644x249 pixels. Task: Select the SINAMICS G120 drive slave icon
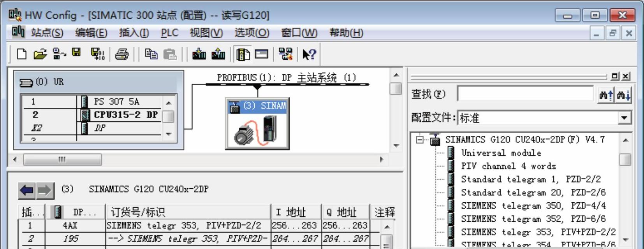257,124
